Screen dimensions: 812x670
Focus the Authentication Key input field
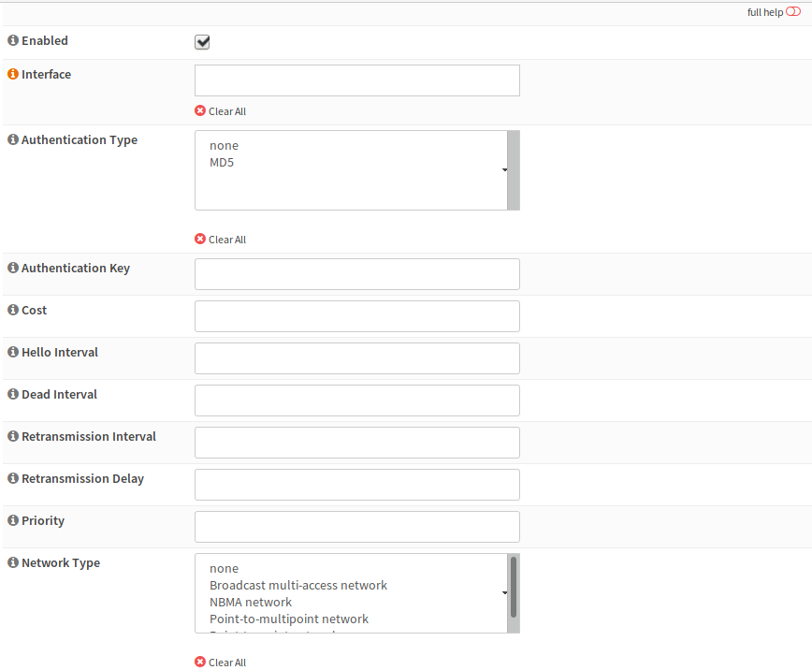point(356,274)
